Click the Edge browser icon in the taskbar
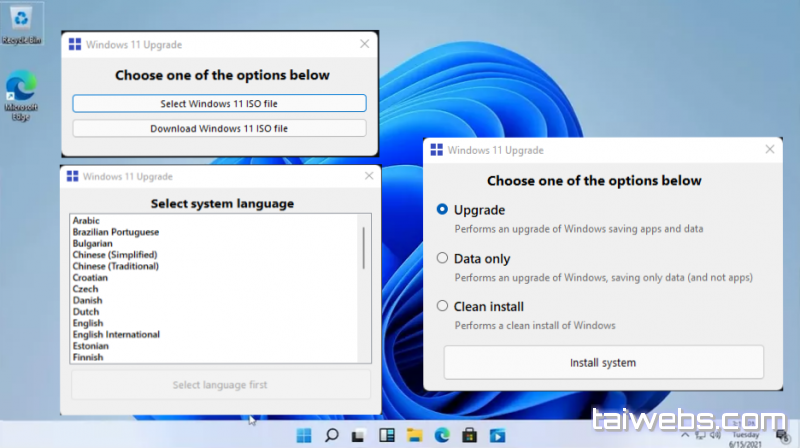Screen dimensions: 800x448 440,435
